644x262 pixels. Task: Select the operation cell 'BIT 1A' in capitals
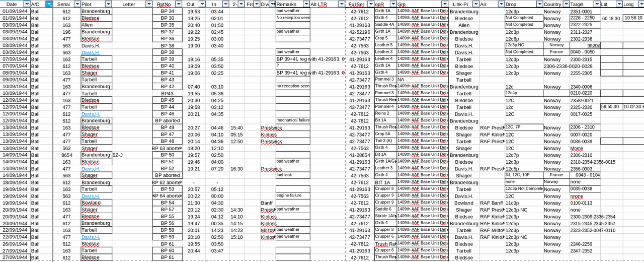click(385, 182)
